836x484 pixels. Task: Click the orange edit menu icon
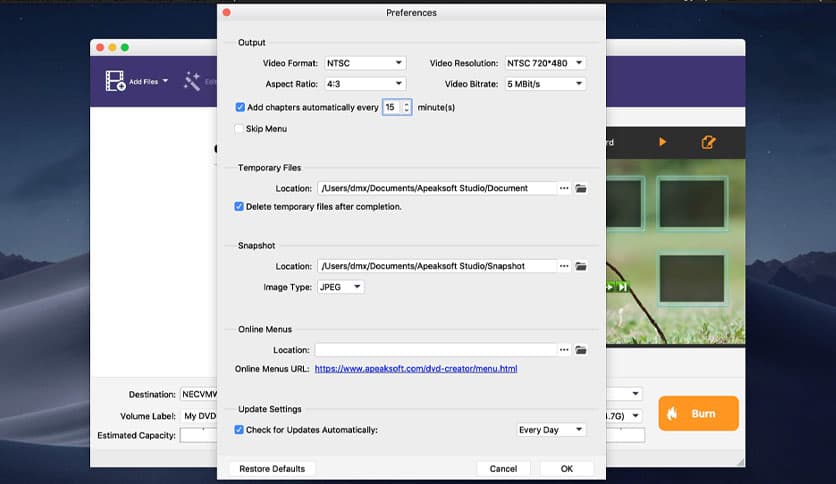[x=708, y=142]
